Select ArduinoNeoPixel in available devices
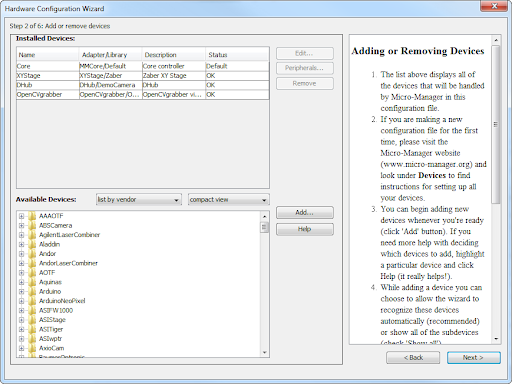The height and width of the screenshot is (384, 512). point(62,301)
